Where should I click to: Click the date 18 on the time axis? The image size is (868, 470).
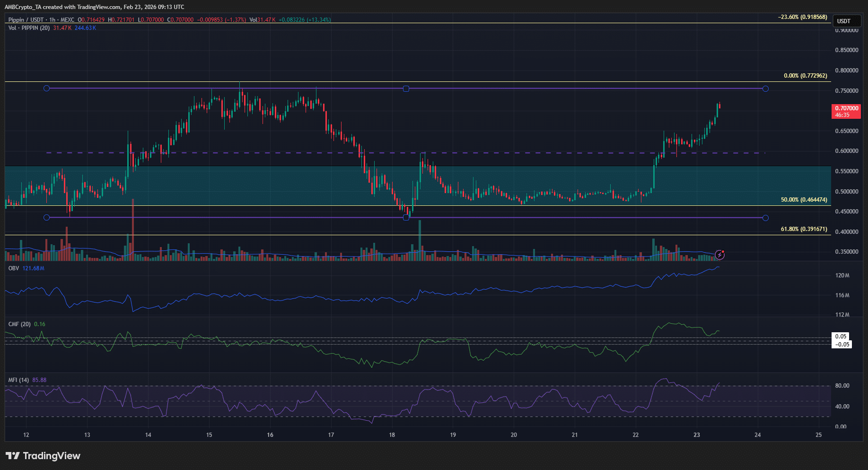pos(392,435)
